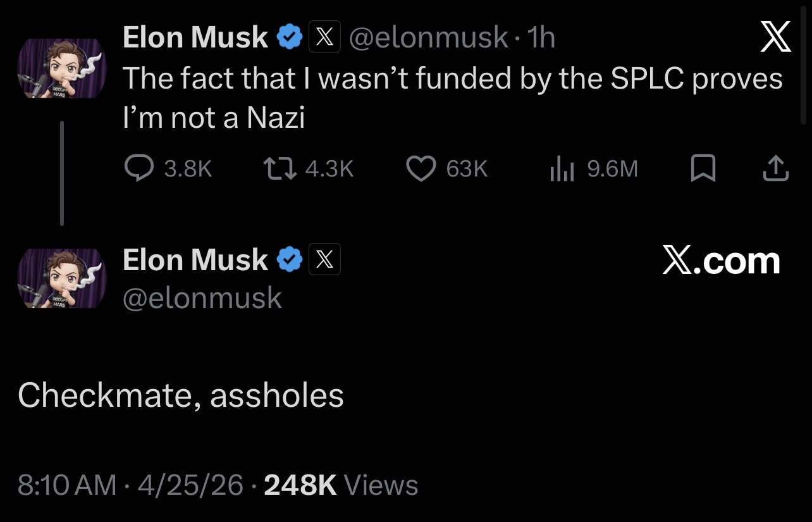This screenshot has height=522, width=812.
Task: Open the @elonmusk handle under main author
Action: (202, 297)
